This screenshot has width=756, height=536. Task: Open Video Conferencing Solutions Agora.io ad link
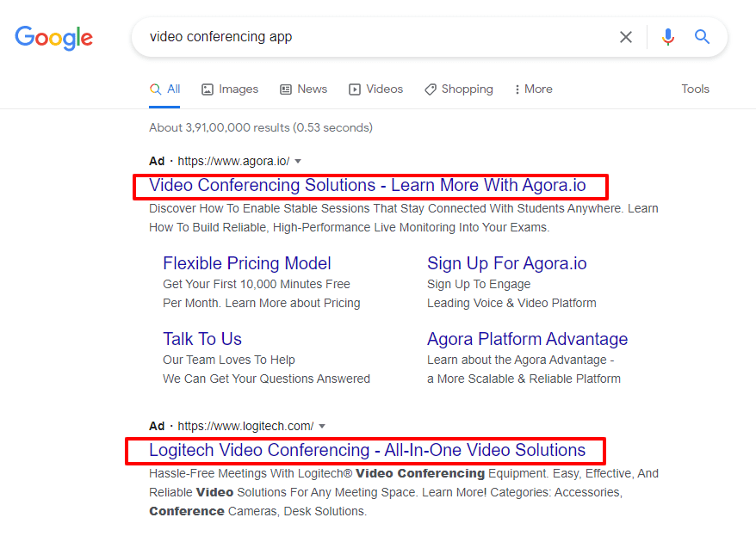tap(368, 186)
